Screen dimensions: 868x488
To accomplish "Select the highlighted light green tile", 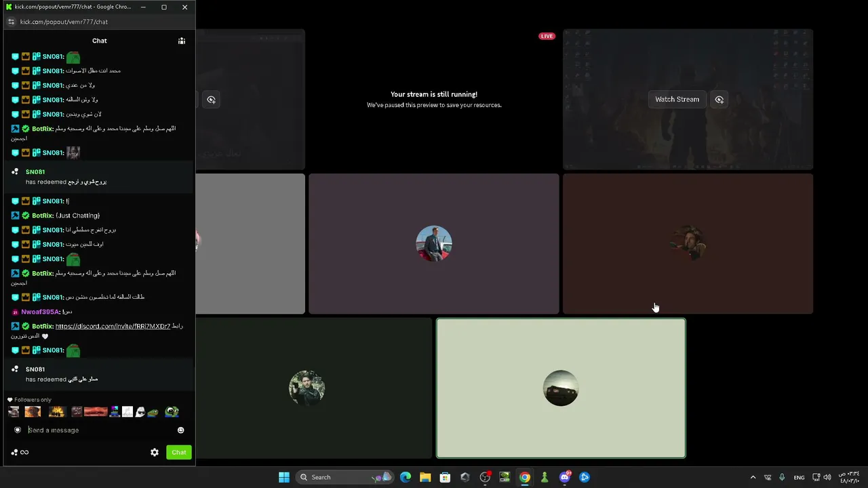I will 561,388.
